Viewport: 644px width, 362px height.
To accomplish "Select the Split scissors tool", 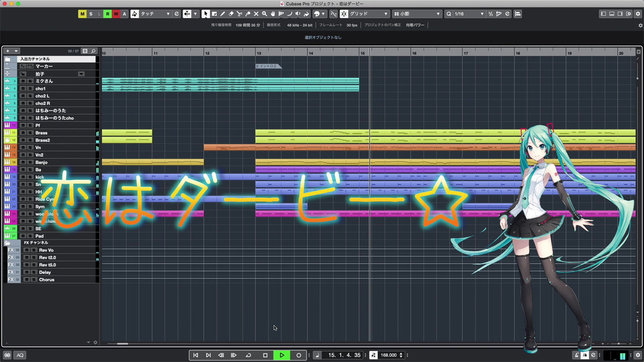I will (239, 14).
